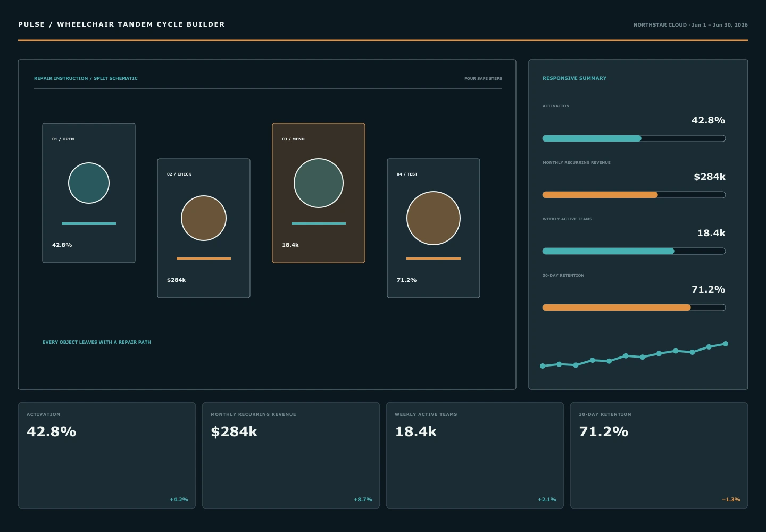The height and width of the screenshot is (532, 766).
Task: Click the 42.8% value in Responsive Summary
Action: point(708,121)
